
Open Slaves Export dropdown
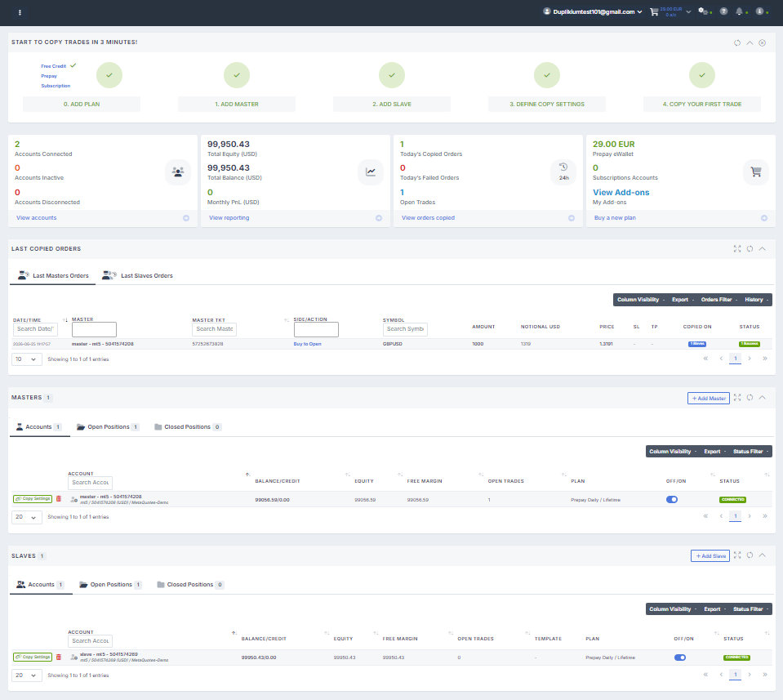tap(715, 609)
